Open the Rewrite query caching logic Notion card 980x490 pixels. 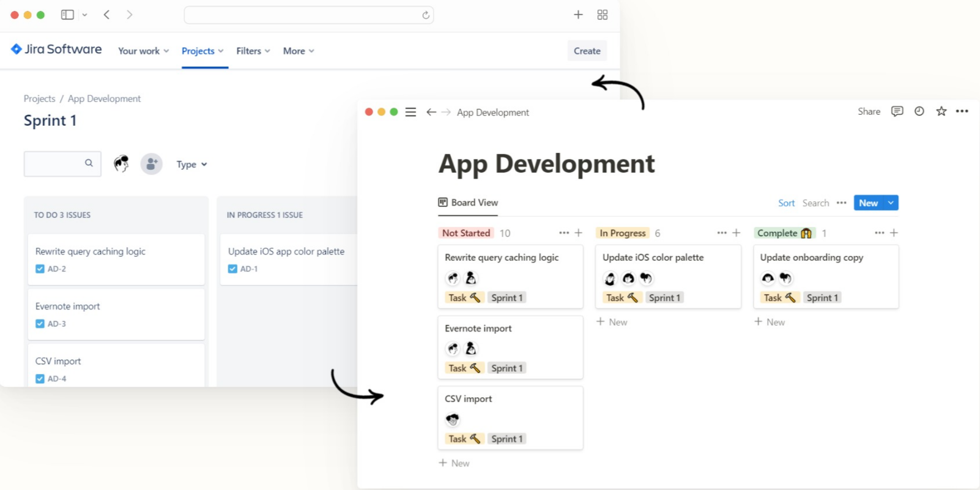(x=510, y=276)
